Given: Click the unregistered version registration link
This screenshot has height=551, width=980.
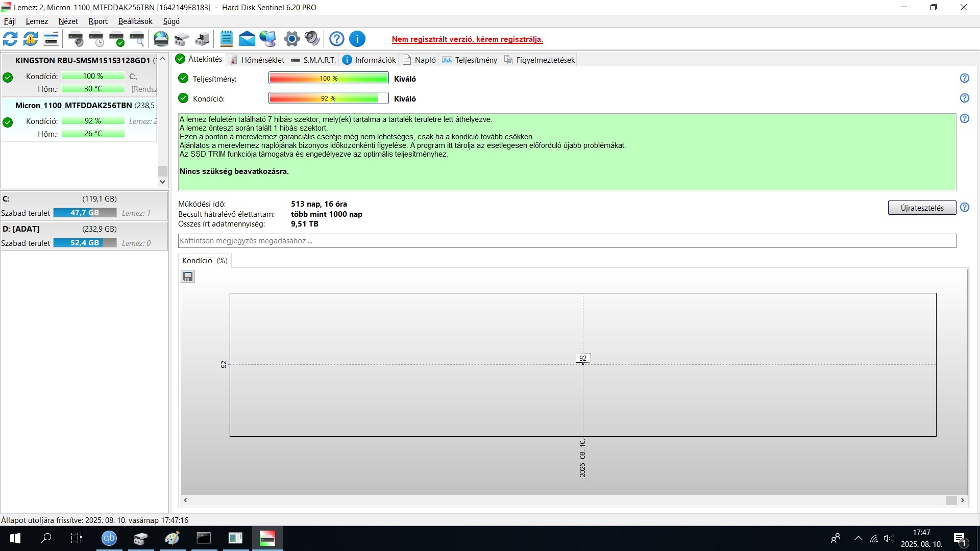Looking at the screenshot, I should click(467, 39).
